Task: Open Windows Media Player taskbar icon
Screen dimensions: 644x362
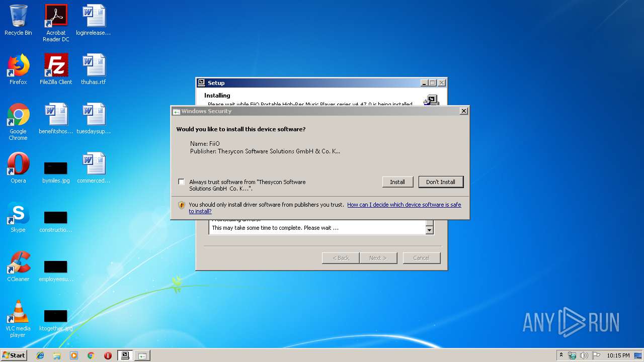Action: [74, 355]
